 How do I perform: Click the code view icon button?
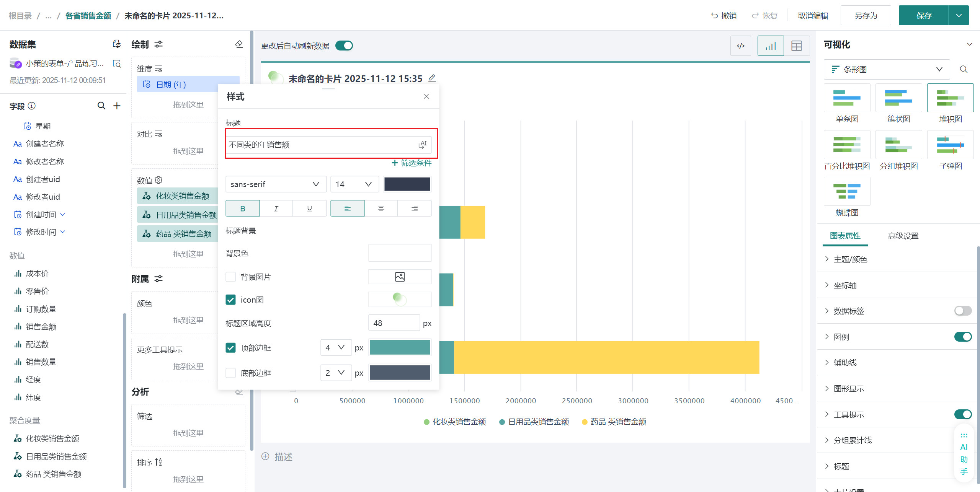[x=740, y=46]
